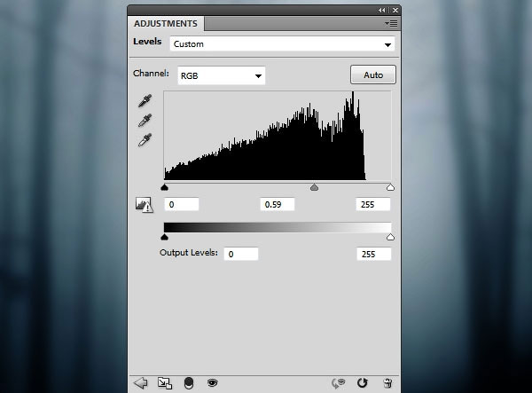Click Output Levels field showing 255
Screen dimensions: 532x393
pos(374,254)
